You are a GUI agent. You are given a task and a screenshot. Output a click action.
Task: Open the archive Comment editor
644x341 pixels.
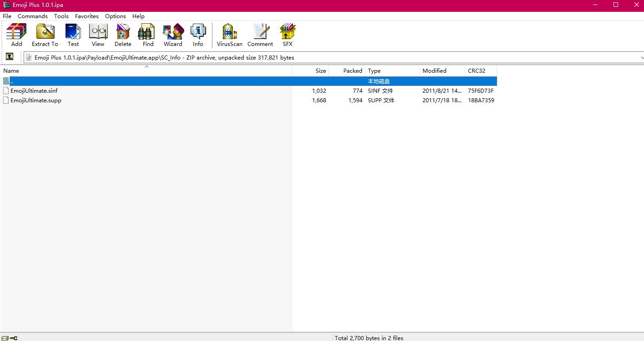(x=260, y=35)
